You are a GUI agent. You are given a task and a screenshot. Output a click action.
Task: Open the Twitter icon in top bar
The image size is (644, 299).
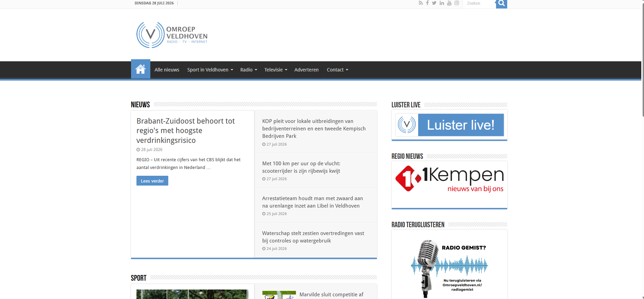coord(434,3)
